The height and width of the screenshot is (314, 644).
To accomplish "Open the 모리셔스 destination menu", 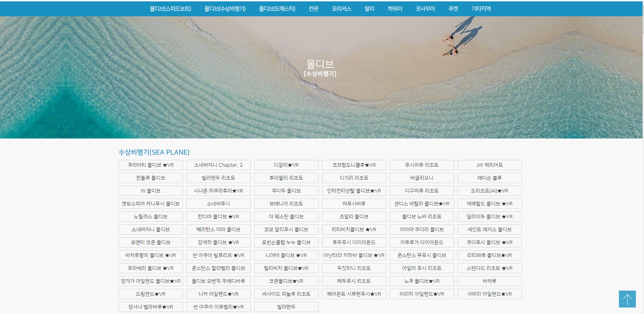I will tap(341, 8).
